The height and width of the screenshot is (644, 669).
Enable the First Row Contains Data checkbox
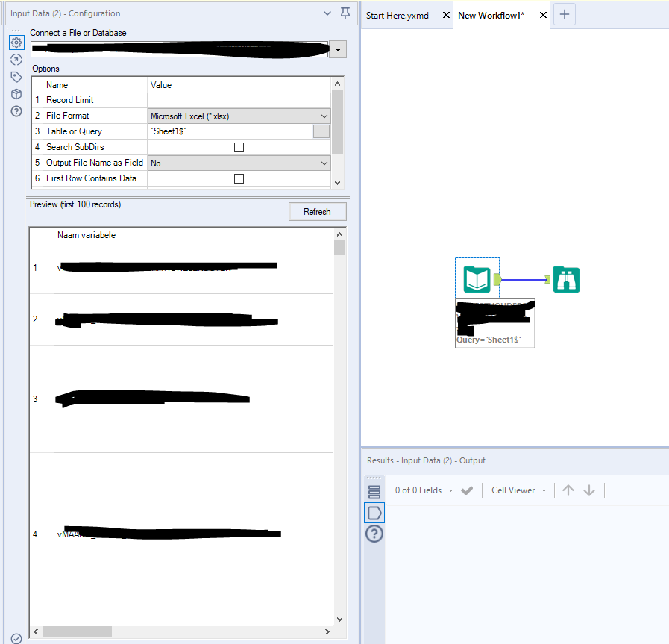[x=239, y=178]
